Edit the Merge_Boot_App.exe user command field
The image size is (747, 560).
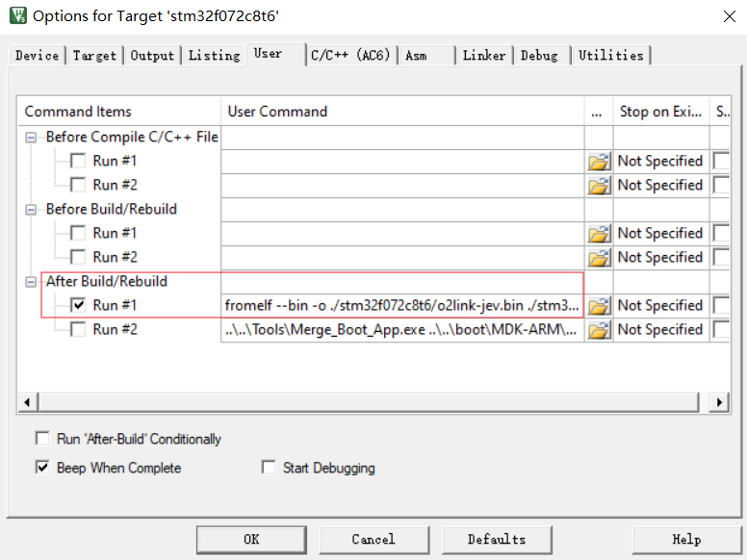pos(402,330)
